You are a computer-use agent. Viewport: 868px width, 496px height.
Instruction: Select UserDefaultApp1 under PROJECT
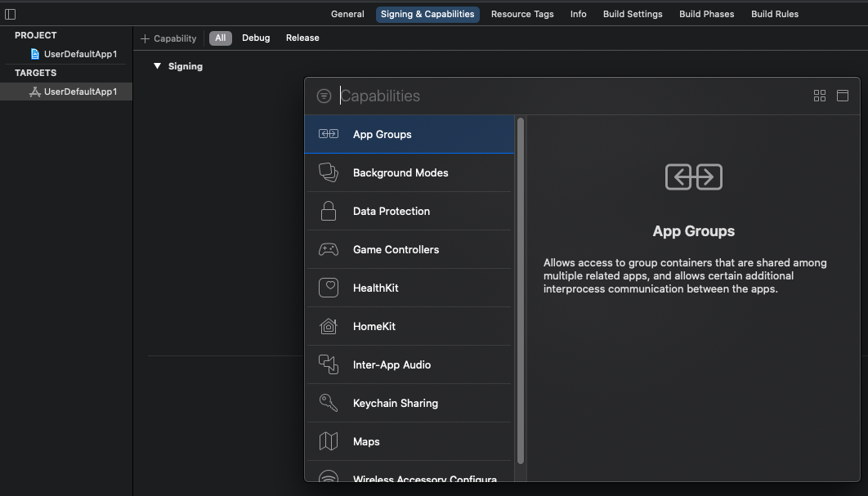coord(79,54)
